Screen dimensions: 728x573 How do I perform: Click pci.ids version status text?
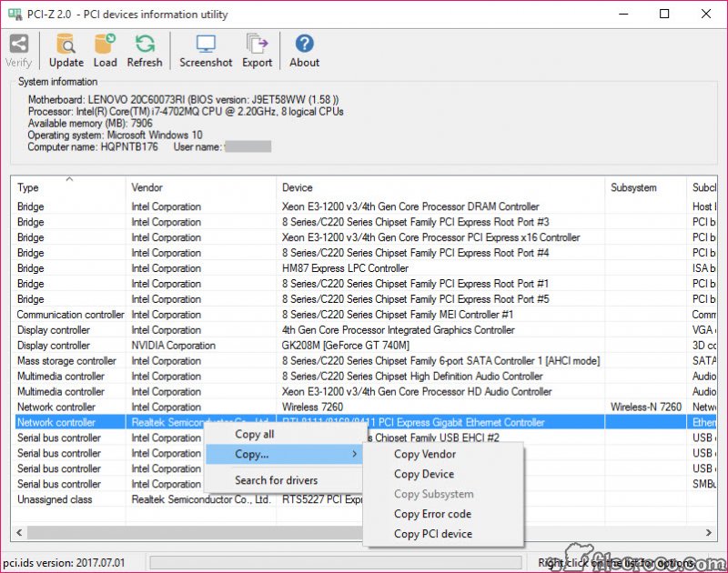(64, 563)
